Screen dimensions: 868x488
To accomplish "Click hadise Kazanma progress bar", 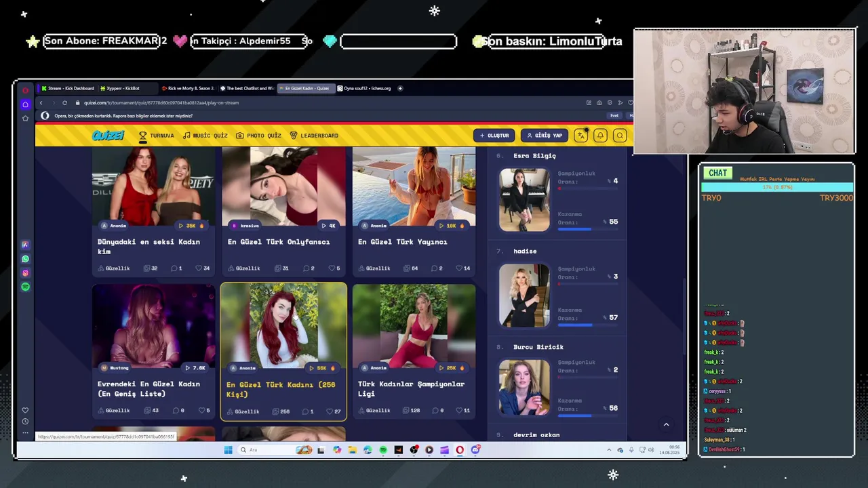I will [x=588, y=325].
